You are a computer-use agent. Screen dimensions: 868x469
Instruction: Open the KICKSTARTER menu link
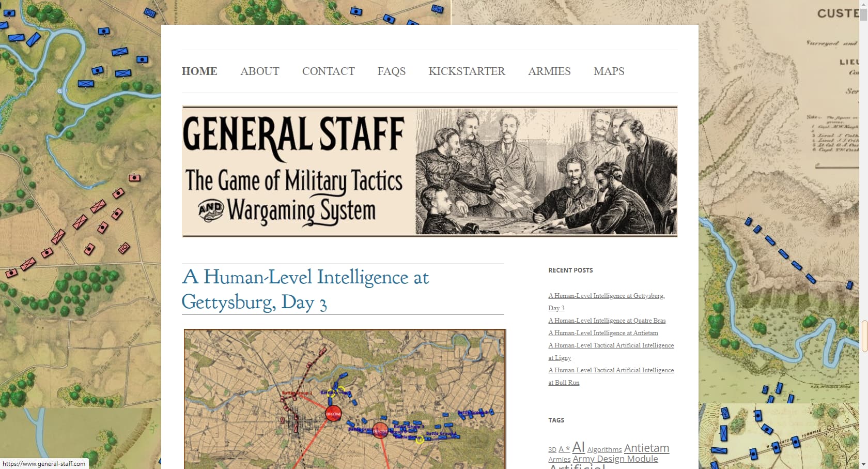pos(467,71)
